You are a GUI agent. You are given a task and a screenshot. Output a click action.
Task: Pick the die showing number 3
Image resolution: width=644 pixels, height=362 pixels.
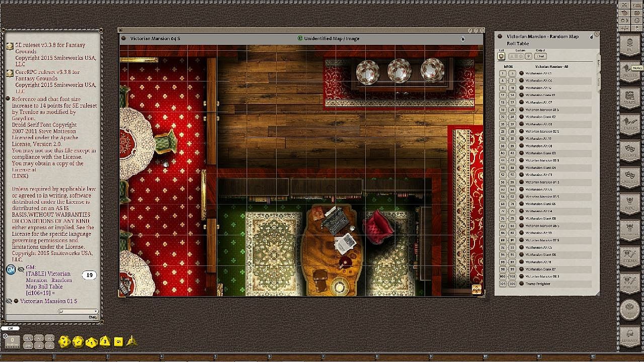click(105, 341)
